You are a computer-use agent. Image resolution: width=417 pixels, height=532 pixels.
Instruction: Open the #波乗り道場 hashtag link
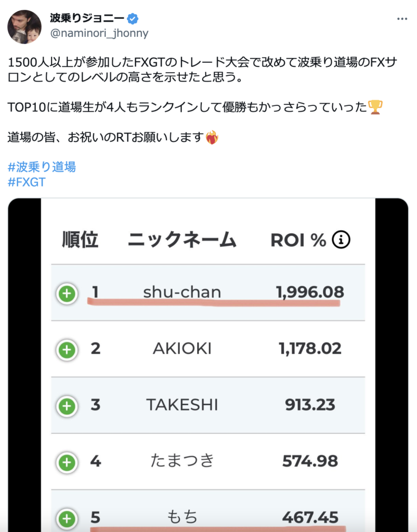click(42, 167)
